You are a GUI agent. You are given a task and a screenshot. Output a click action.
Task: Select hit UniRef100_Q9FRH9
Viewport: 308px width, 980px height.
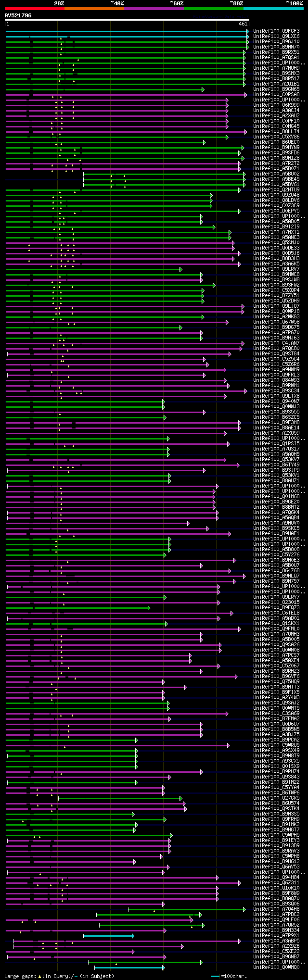[x=276, y=819]
